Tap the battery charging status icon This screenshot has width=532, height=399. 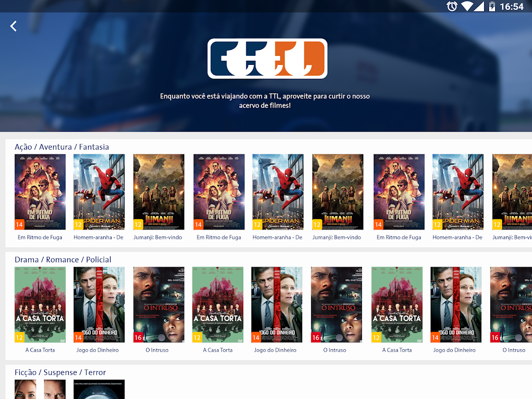[x=492, y=6]
